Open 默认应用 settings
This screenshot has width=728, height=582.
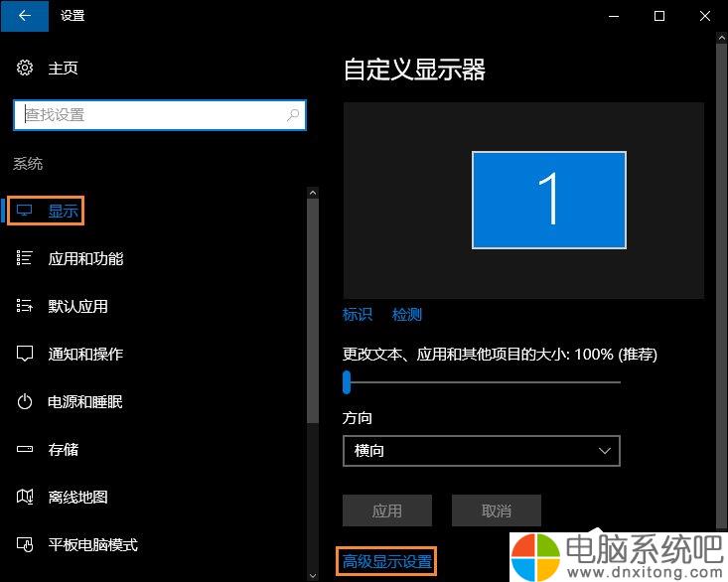pyautogui.click(x=78, y=306)
